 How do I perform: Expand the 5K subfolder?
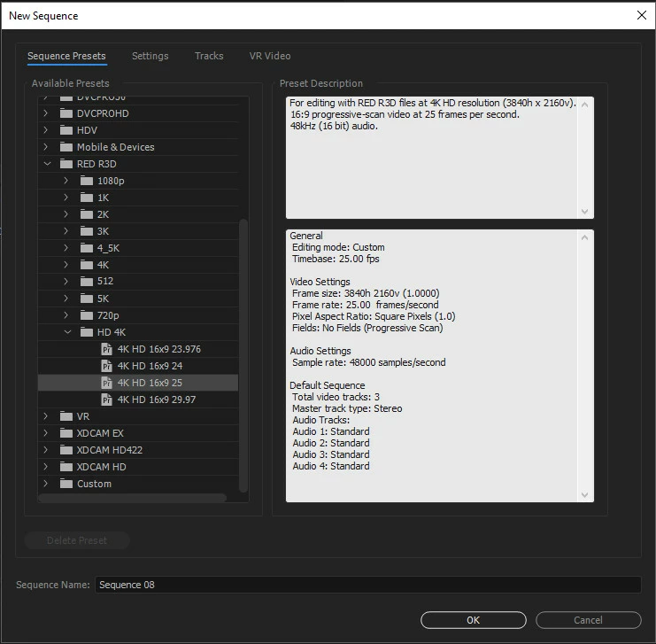tap(66, 299)
